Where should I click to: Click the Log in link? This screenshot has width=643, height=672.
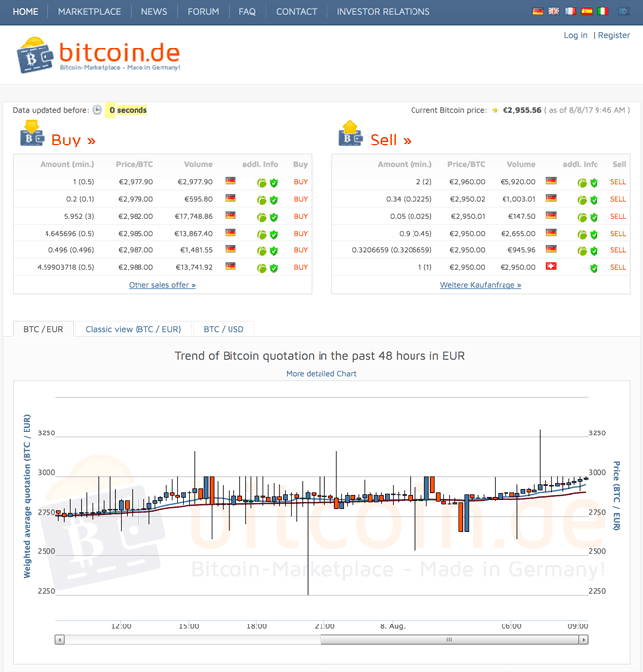tap(575, 35)
